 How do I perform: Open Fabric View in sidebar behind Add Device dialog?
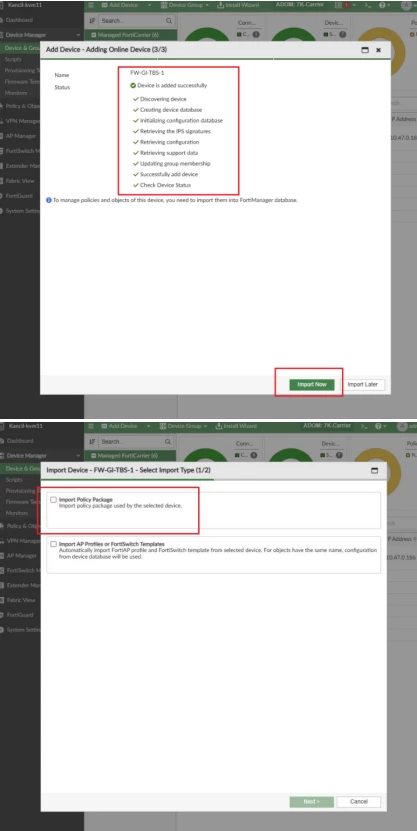click(21, 181)
